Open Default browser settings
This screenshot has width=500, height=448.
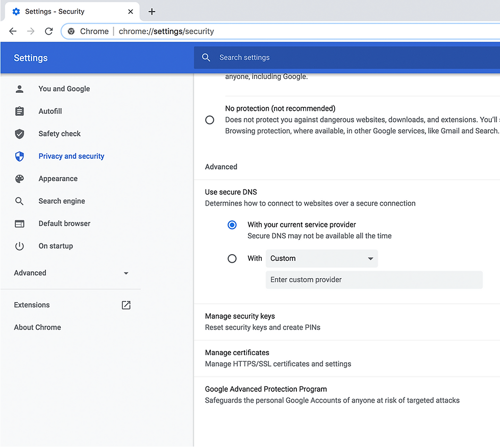pos(64,223)
